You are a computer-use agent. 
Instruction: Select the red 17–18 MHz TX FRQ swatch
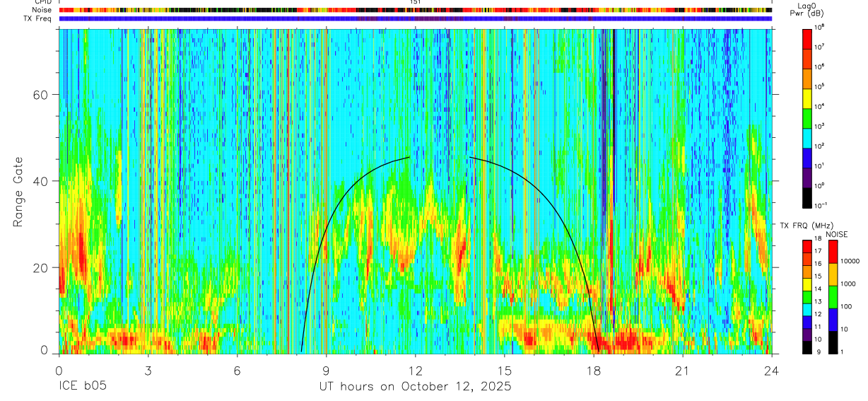[x=807, y=247]
